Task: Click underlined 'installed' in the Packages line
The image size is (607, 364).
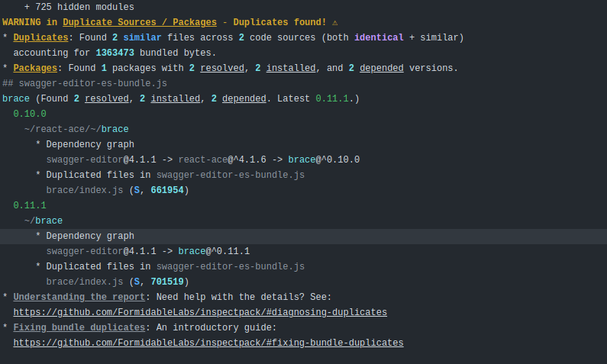Action: (291, 68)
